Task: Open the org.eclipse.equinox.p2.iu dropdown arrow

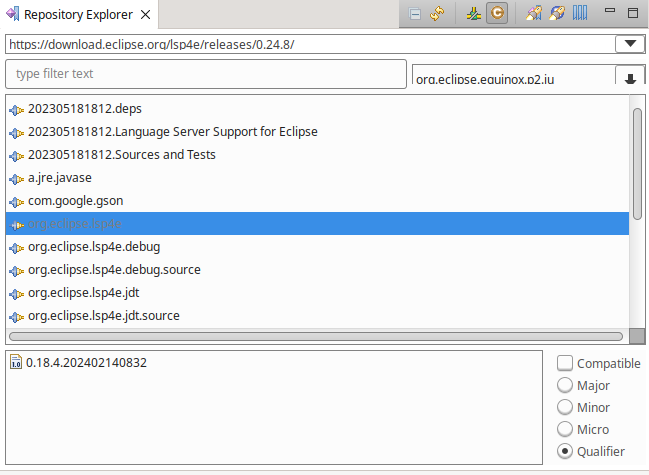Action: click(x=630, y=76)
